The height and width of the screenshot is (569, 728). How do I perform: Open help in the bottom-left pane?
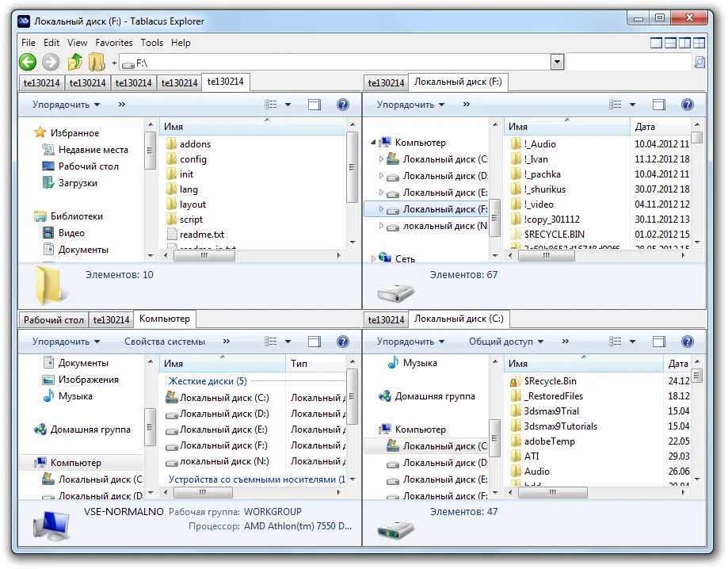(343, 342)
